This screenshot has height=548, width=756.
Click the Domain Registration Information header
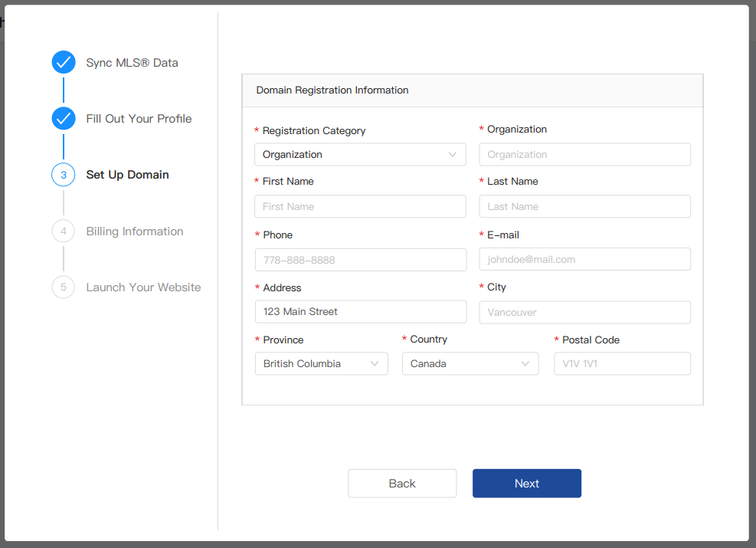[332, 90]
